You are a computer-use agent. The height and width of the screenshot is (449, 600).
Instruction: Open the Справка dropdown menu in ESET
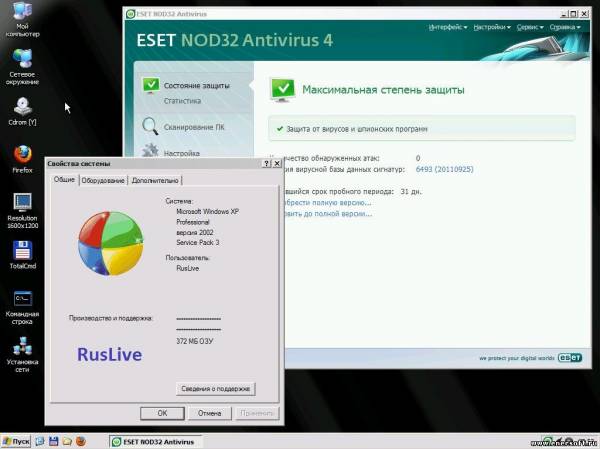point(565,27)
